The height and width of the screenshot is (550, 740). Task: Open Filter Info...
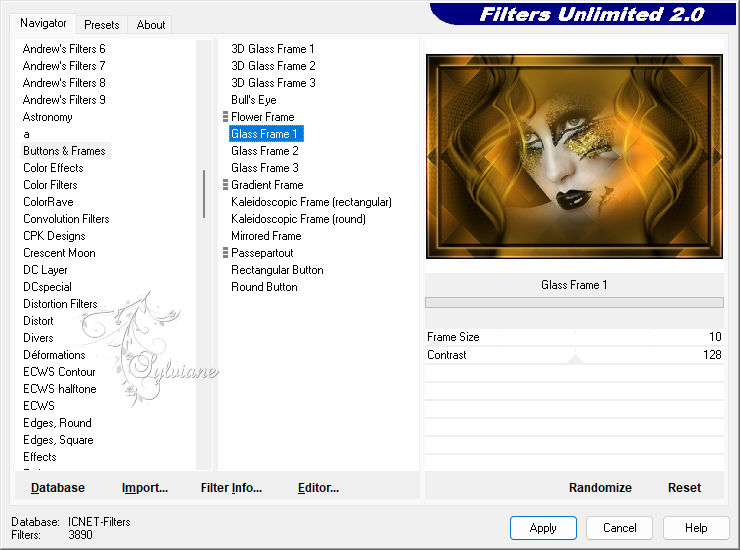231,487
